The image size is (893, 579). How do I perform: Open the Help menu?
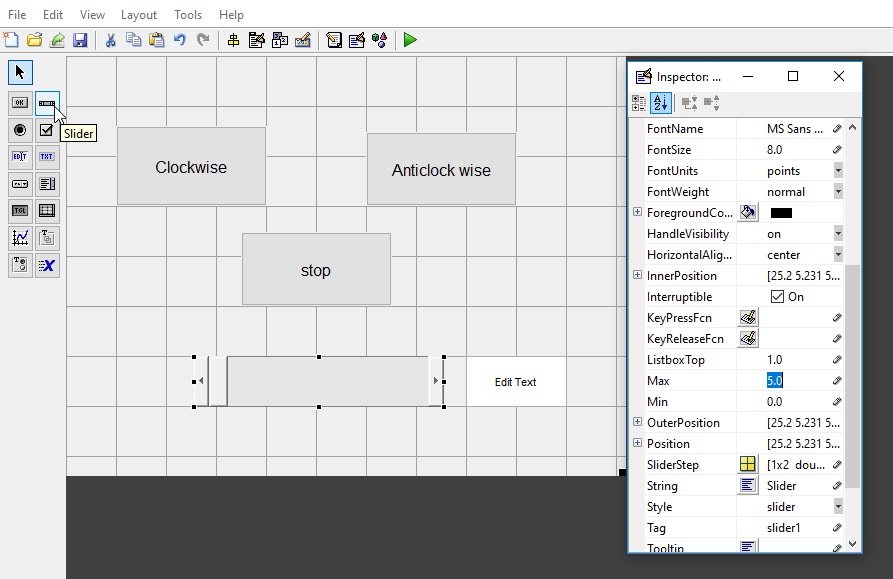click(x=231, y=15)
